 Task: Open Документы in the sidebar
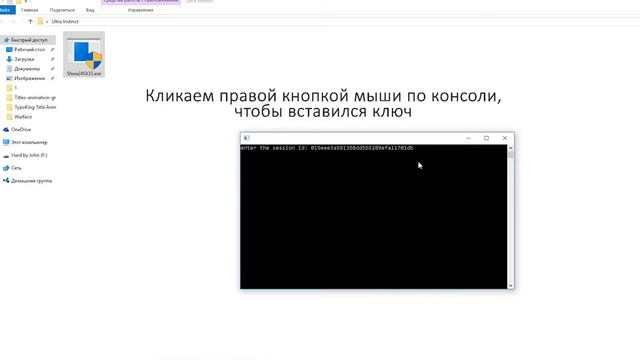[x=27, y=69]
